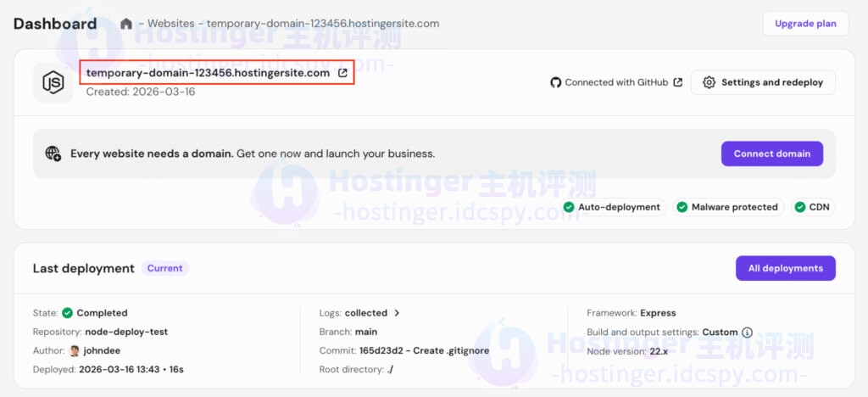Click the Node.js logo icon
The height and width of the screenshot is (397, 868).
53,82
